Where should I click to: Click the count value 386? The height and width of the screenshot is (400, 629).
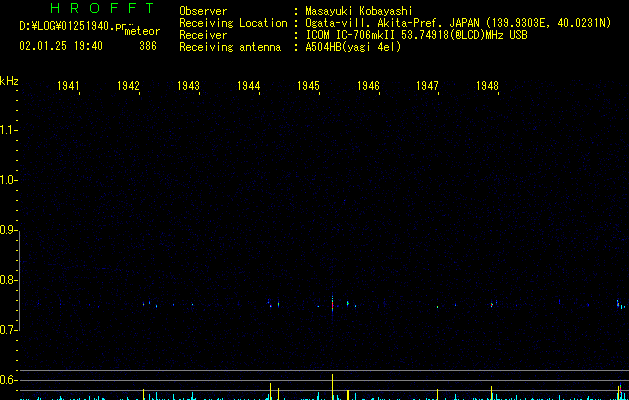coord(148,46)
